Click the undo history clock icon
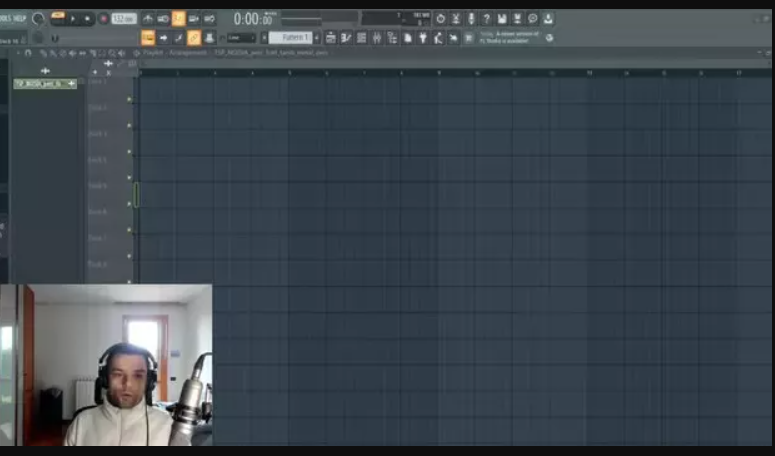775x456 pixels. click(x=440, y=19)
